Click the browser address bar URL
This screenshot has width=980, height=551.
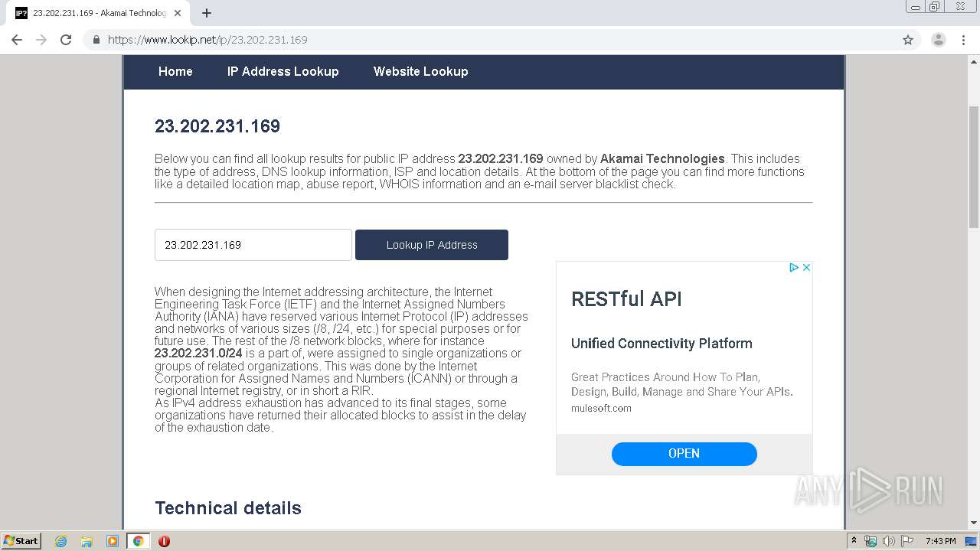click(207, 40)
